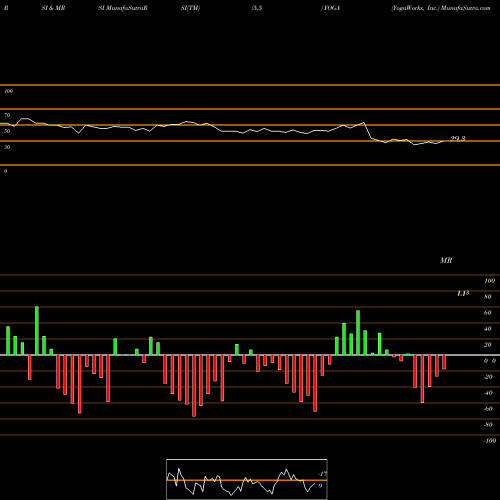The width and height of the screenshot is (500, 500).
Task: Click the MR axis label 80
Action: (x=488, y=297)
